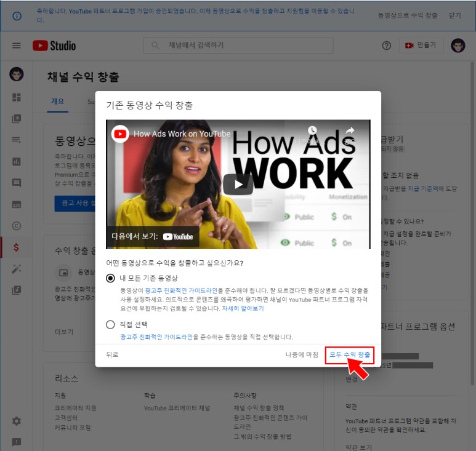Click the Watch later clock icon on video
The width and height of the screenshot is (476, 451).
pos(312,130)
